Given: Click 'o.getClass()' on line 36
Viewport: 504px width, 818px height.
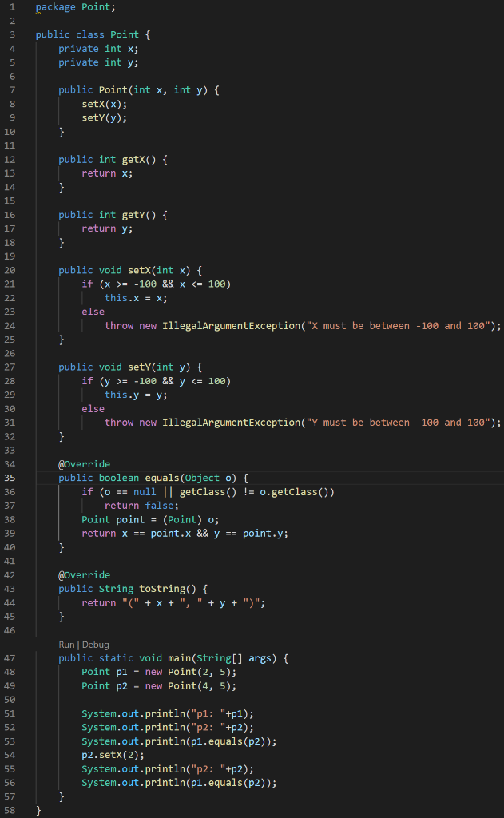Looking at the screenshot, I should 294,492.
